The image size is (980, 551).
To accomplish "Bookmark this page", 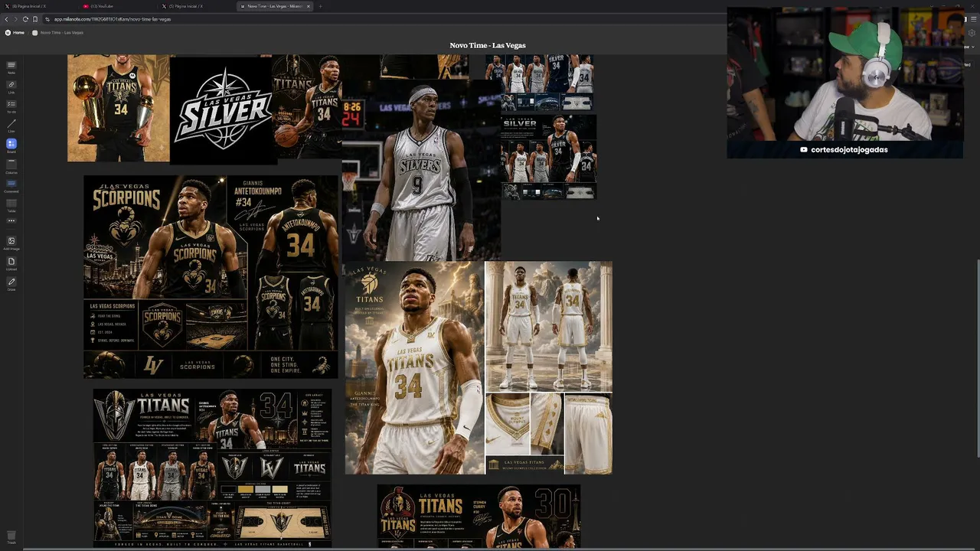I will 34,19.
